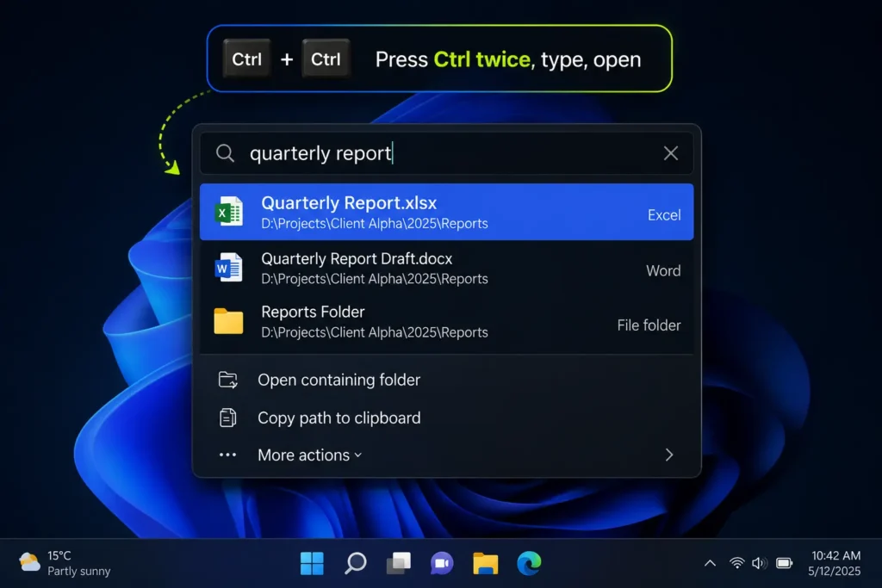
Task: Open the weather widget showing 15°C
Action: (65, 563)
